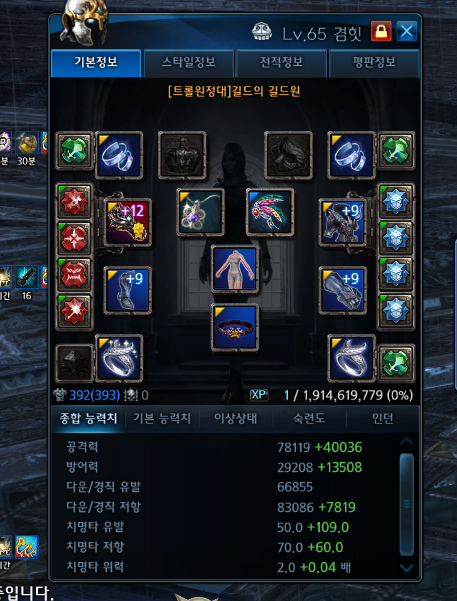This screenshot has height=601, width=457.
Task: Click the stats list scroll-up arrow
Action: pos(406,442)
